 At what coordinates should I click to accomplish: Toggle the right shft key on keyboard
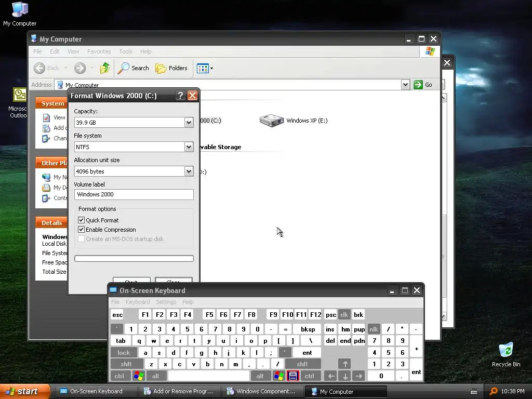pyautogui.click(x=302, y=364)
